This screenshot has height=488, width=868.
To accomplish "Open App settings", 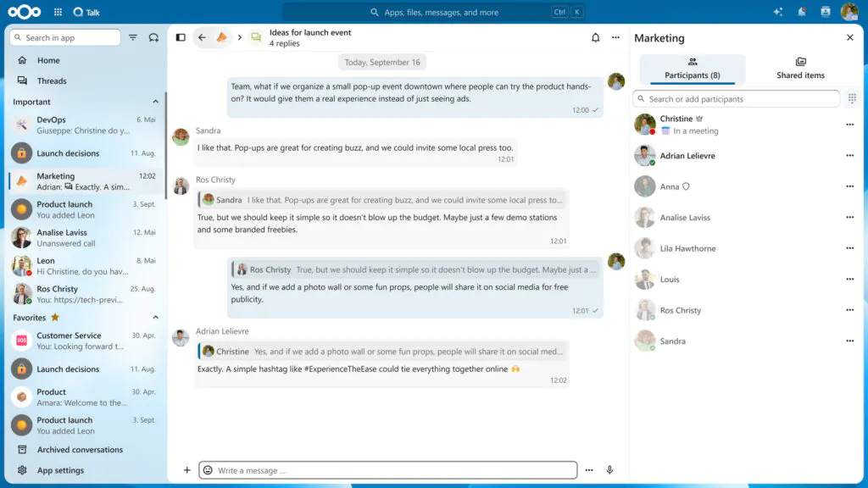I will pos(86,470).
